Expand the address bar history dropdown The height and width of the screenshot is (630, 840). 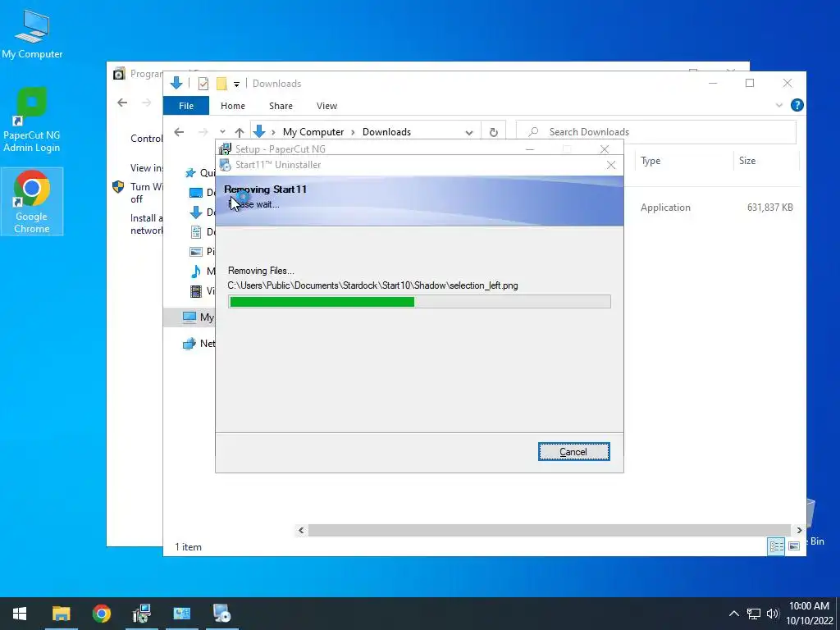coord(469,132)
